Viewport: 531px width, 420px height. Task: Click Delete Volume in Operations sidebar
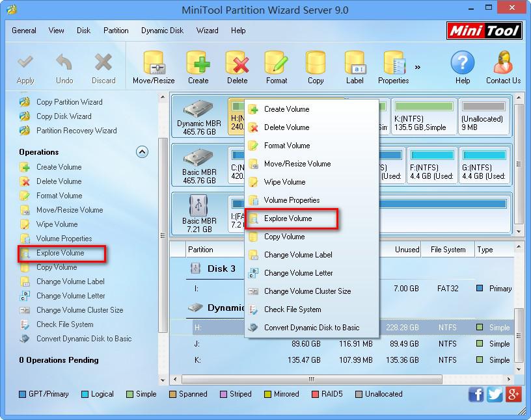click(59, 181)
